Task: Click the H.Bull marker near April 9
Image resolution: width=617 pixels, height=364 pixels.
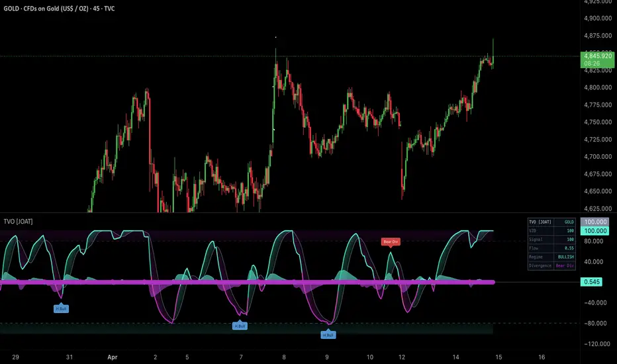Action: 328,335
